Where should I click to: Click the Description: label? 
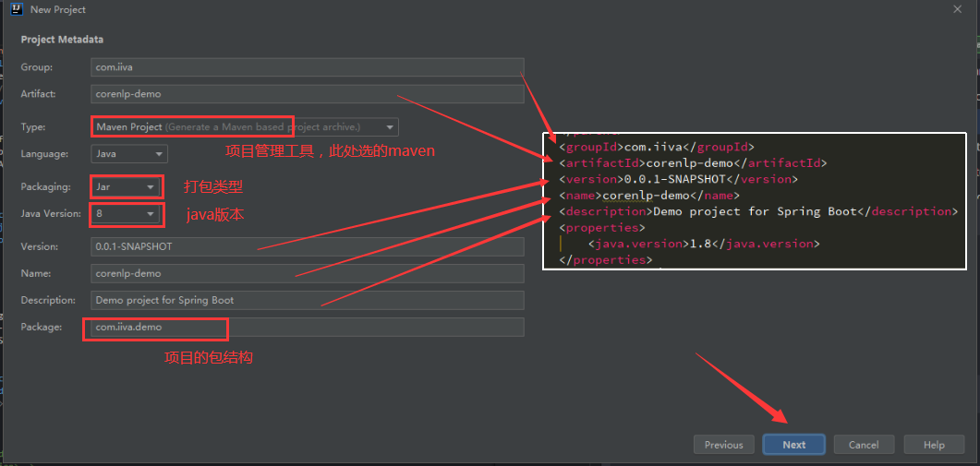(48, 301)
